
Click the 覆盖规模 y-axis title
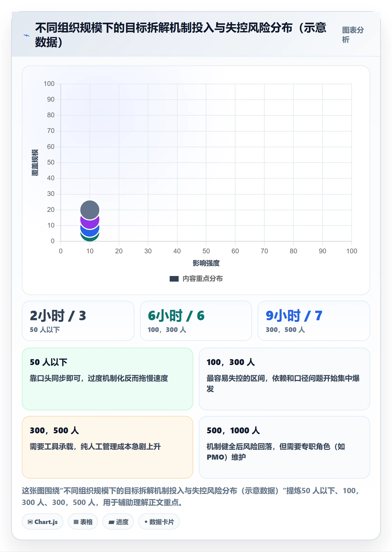tap(35, 163)
